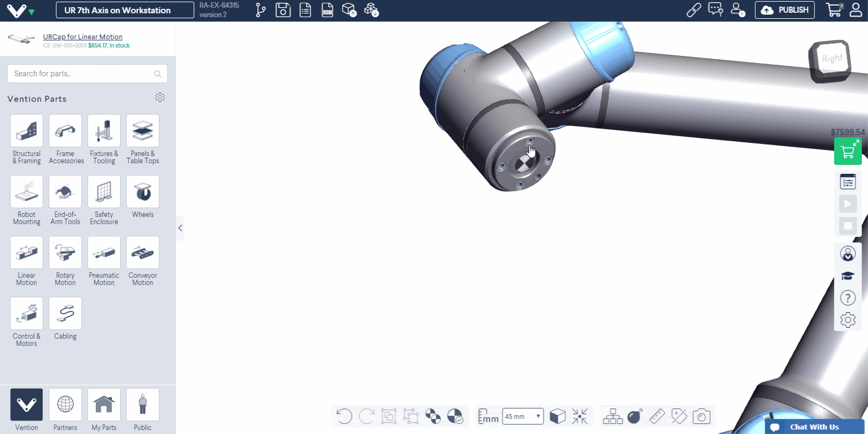The width and height of the screenshot is (868, 434).
Task: Undo the last action
Action: point(344,416)
